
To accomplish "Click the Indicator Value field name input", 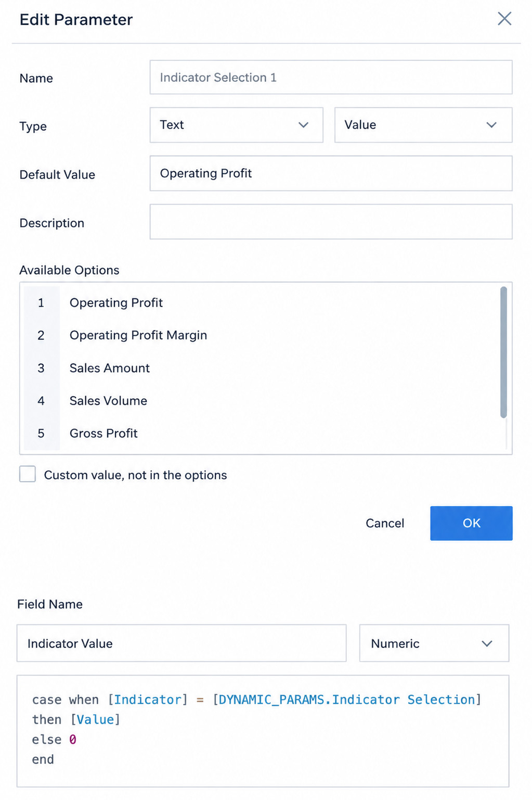I will 181,643.
